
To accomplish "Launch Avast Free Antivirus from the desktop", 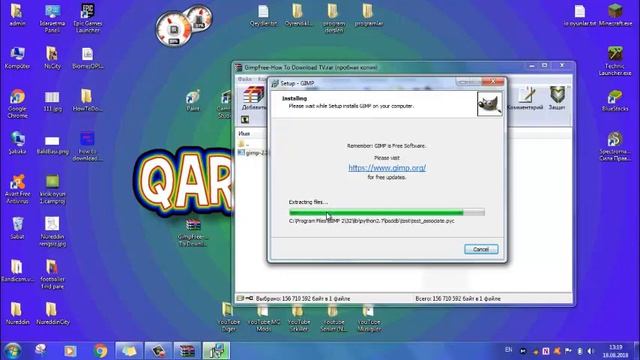I will pyautogui.click(x=17, y=189).
